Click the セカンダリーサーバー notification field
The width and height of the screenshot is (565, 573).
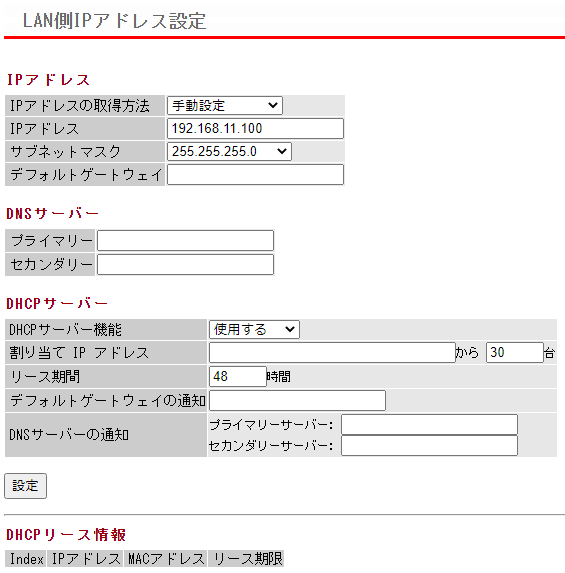(429, 445)
